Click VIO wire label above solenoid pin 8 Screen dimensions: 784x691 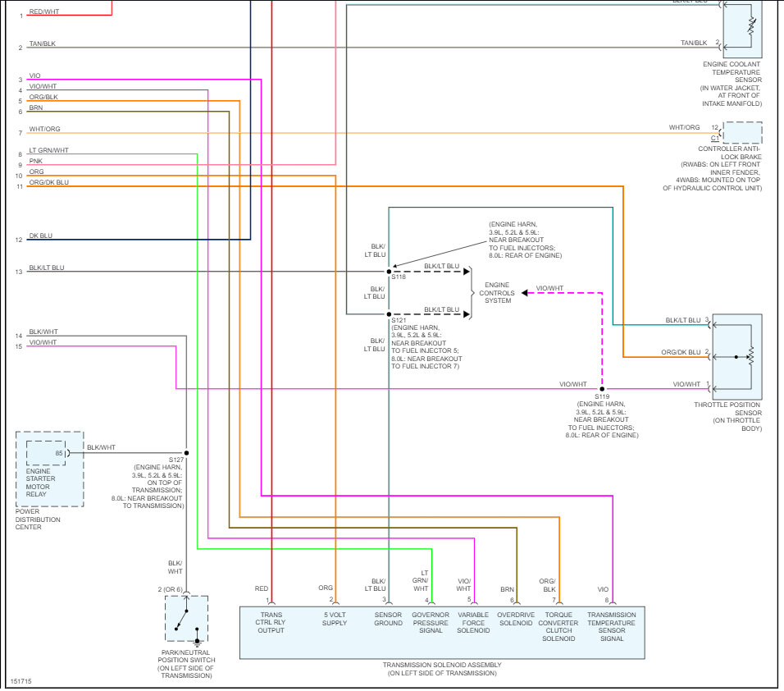click(x=603, y=589)
